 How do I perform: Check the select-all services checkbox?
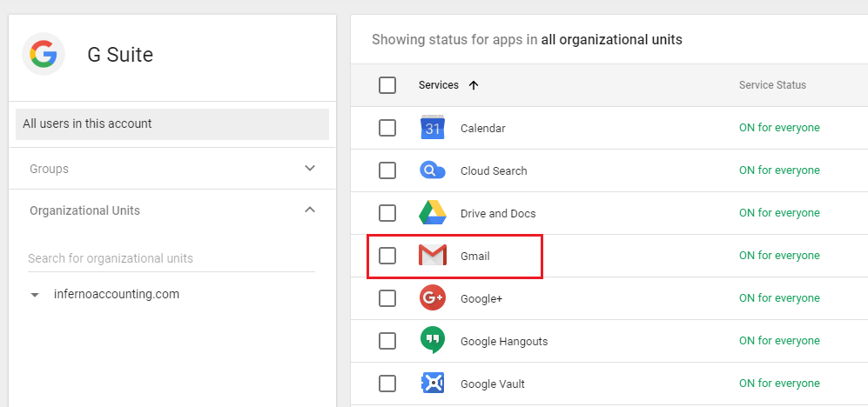coord(387,85)
